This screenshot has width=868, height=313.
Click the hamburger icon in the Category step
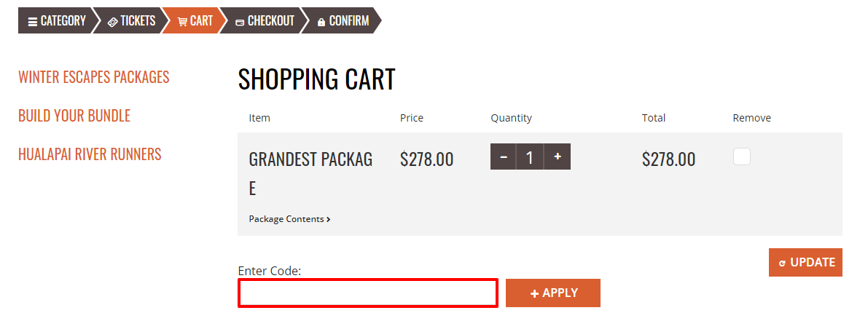(33, 22)
